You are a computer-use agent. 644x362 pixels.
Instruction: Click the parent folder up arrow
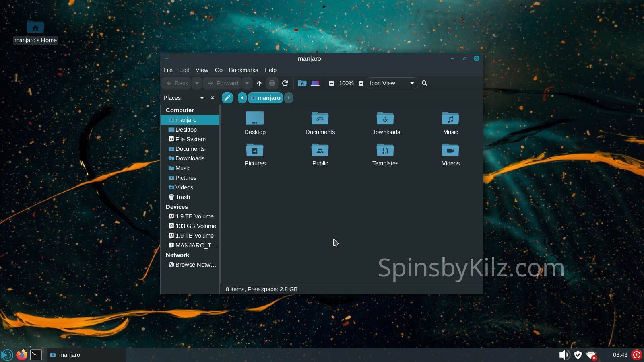[259, 83]
